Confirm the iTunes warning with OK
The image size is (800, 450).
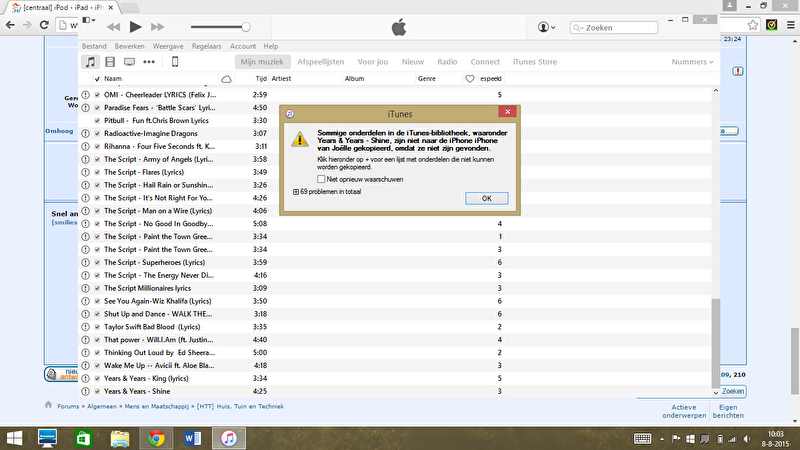coord(487,198)
